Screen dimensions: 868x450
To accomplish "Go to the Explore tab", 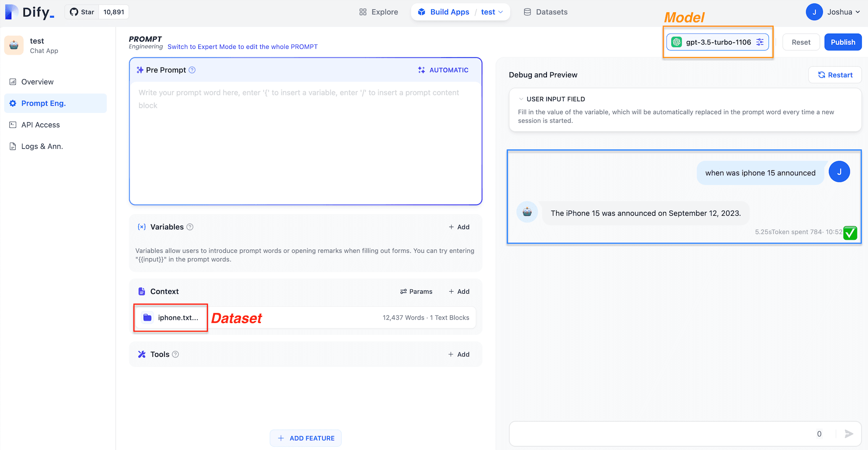I will (378, 12).
